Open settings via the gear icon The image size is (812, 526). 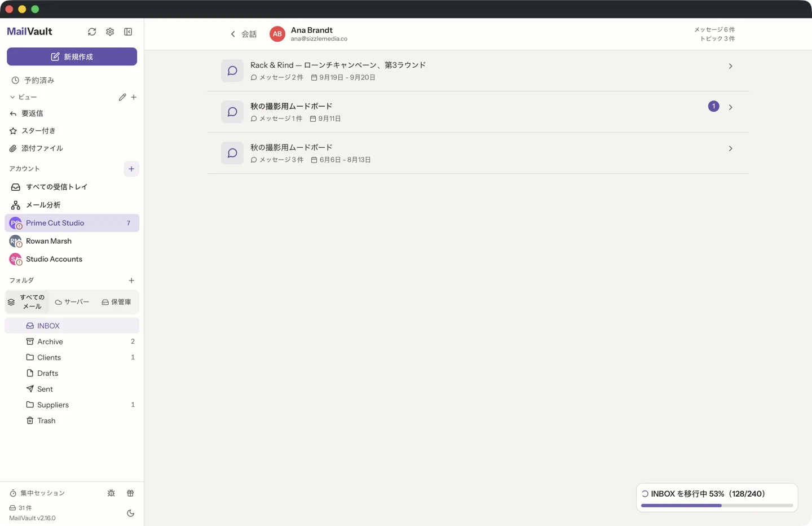(x=110, y=32)
